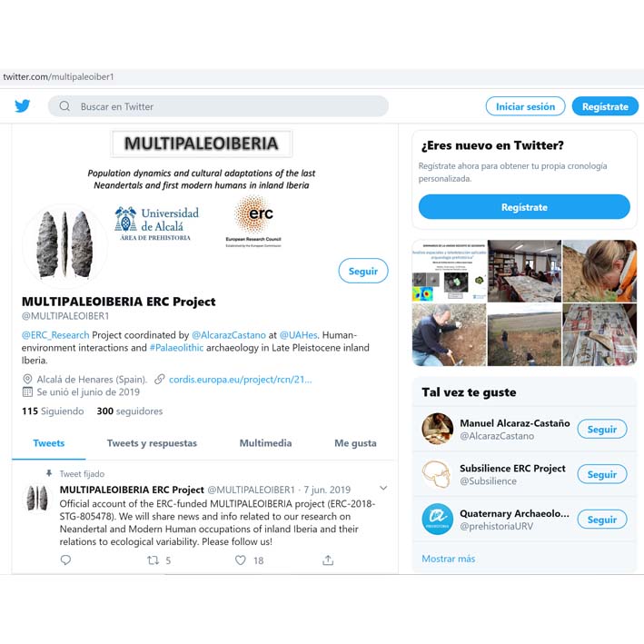Retweet the pinned tweet
This screenshot has width=644, height=644.
tap(154, 560)
